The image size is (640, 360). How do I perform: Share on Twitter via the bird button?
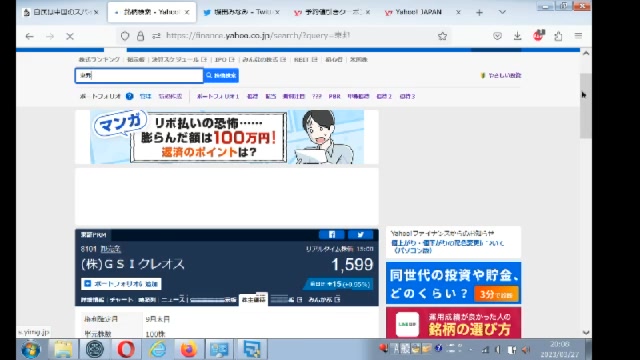point(360,235)
